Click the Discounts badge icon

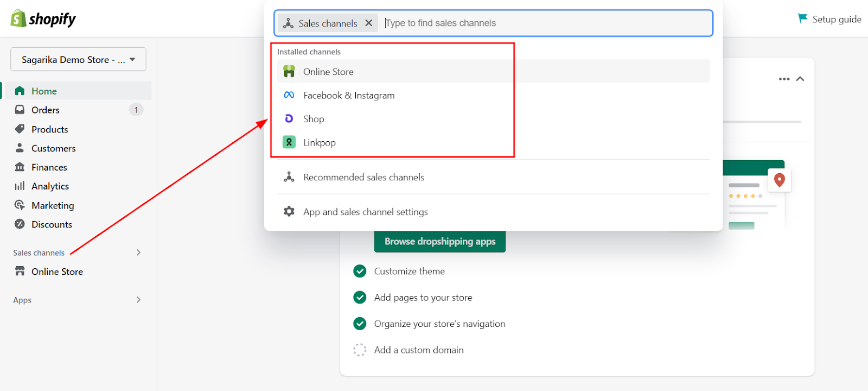(20, 224)
